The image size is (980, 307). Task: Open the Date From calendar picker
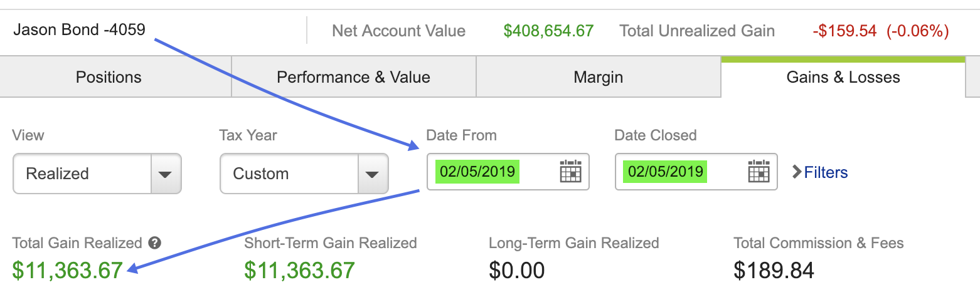pyautogui.click(x=570, y=172)
